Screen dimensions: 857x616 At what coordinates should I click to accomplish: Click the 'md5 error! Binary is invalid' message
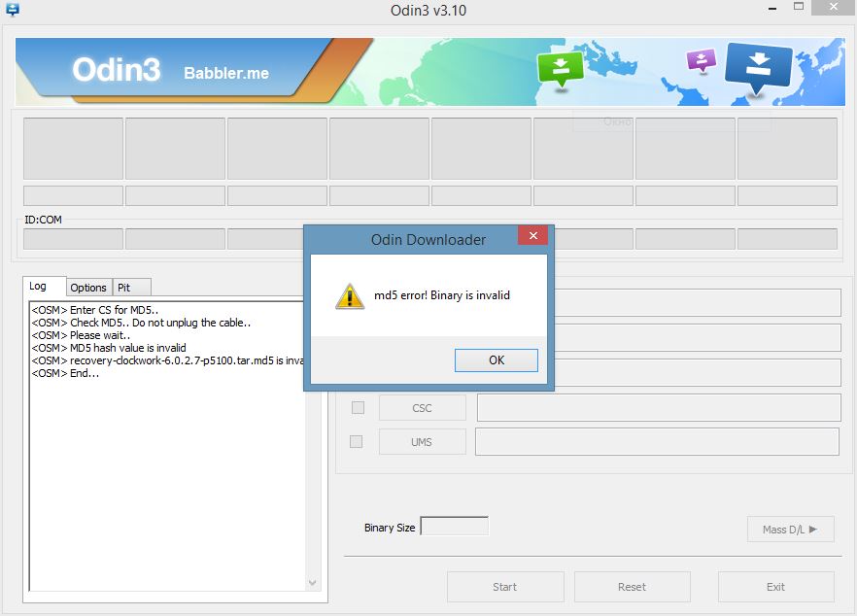441,295
